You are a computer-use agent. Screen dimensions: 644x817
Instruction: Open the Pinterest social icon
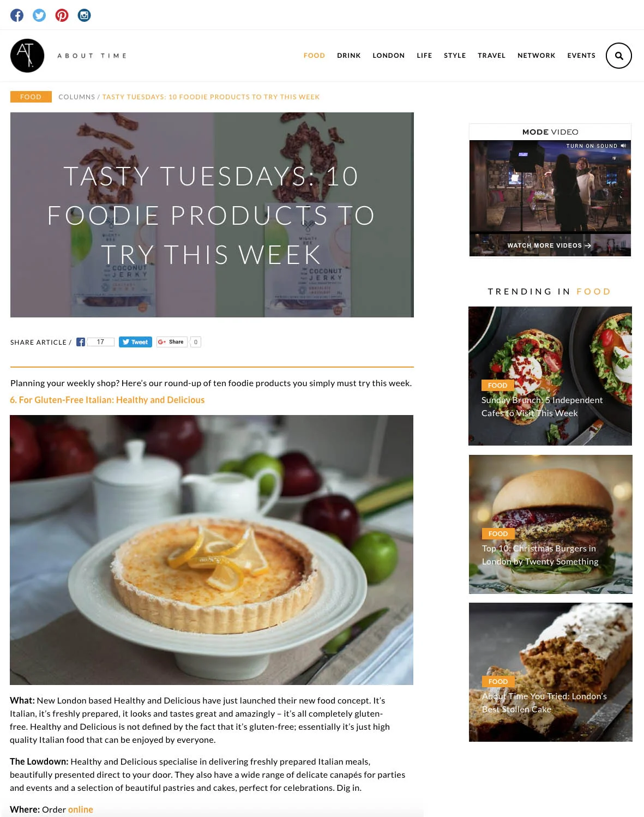click(62, 15)
